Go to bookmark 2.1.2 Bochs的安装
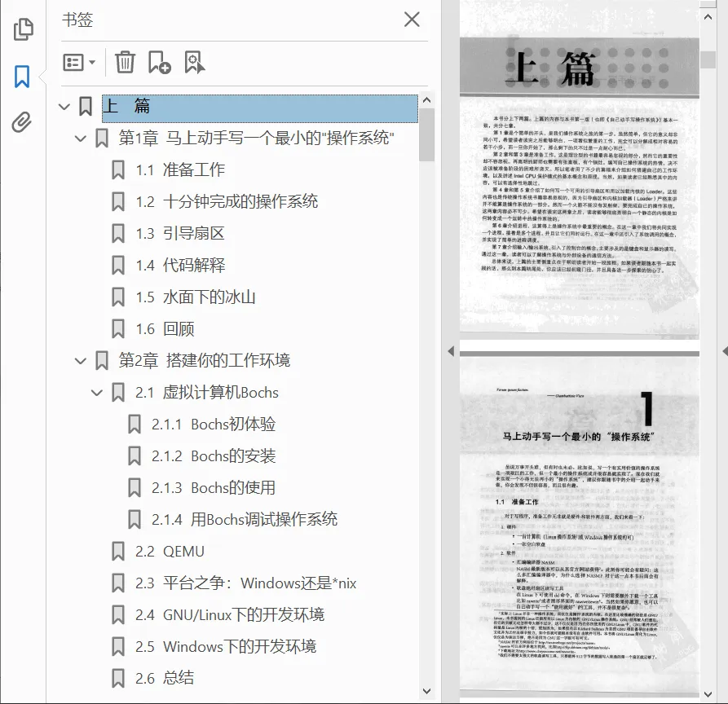 [214, 456]
